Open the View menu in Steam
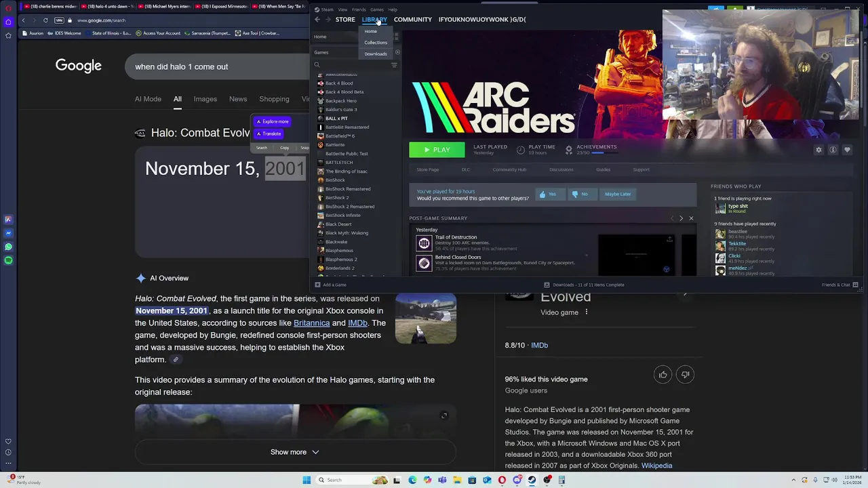Screen dimensions: 868x488 pyautogui.click(x=342, y=9)
